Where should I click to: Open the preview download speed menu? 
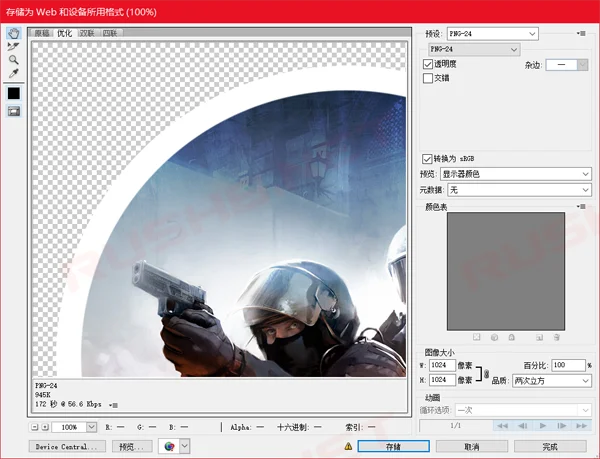113,405
